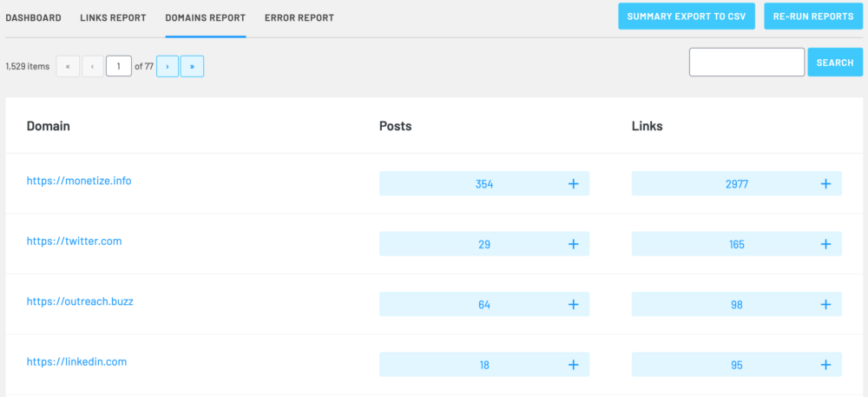
Task: Open the https://monetize.info domain link
Action: point(79,181)
